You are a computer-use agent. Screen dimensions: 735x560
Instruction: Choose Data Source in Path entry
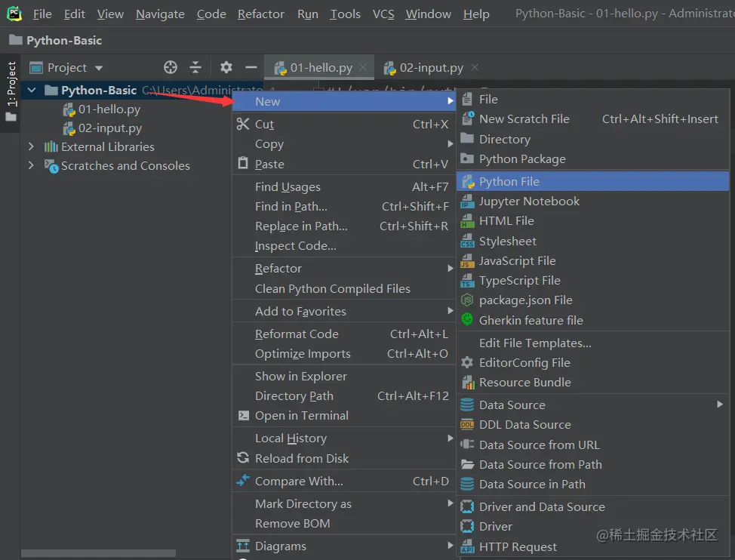tap(592, 484)
